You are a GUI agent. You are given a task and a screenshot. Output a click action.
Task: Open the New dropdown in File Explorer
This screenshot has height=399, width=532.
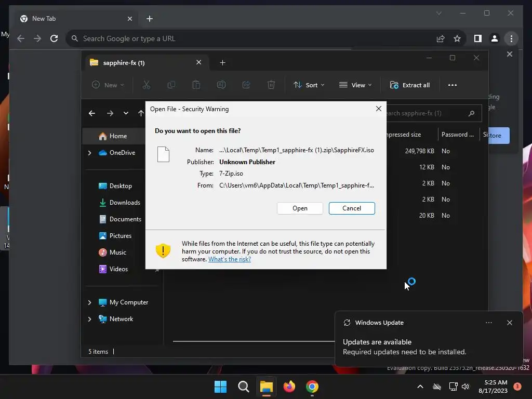pos(108,85)
